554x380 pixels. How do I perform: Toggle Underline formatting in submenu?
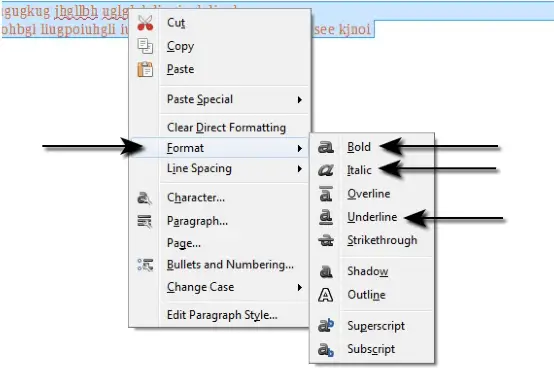click(372, 217)
